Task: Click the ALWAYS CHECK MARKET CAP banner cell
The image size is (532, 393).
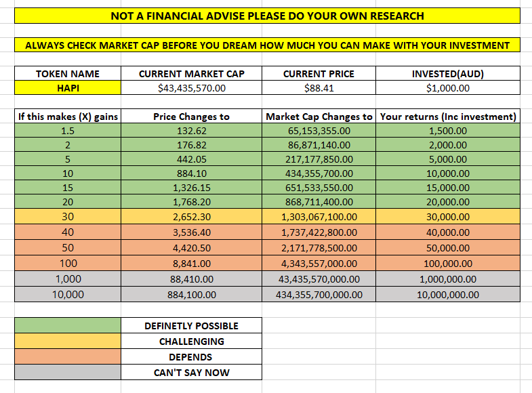Action: coord(267,45)
